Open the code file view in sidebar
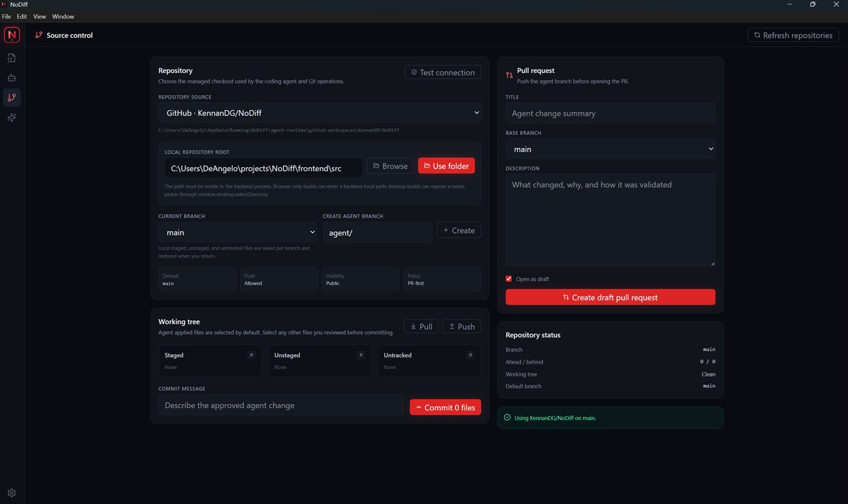848x504 pixels. [x=12, y=58]
